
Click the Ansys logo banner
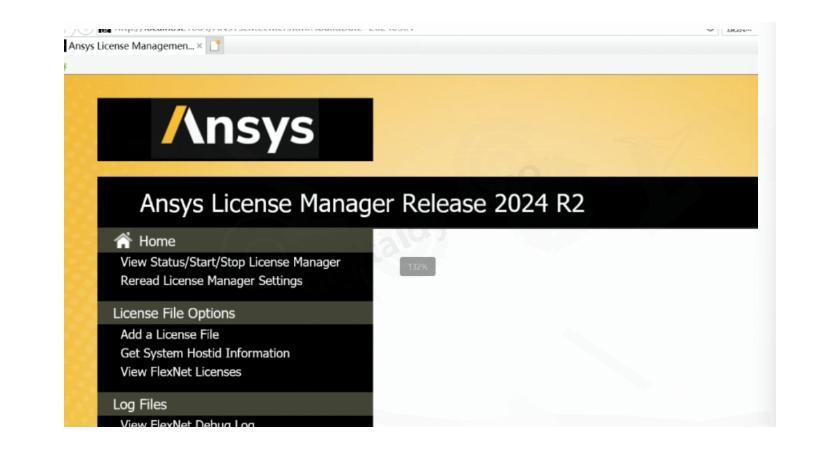235,130
